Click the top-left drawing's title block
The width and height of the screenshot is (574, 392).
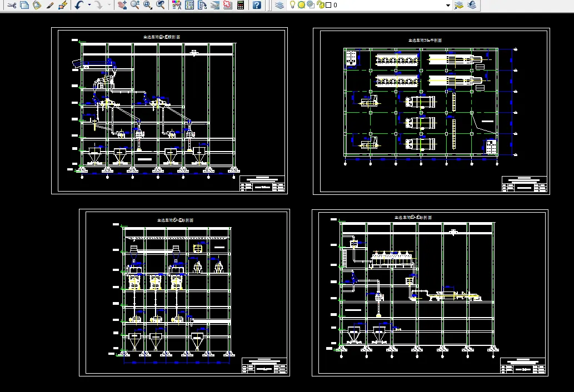(x=262, y=184)
